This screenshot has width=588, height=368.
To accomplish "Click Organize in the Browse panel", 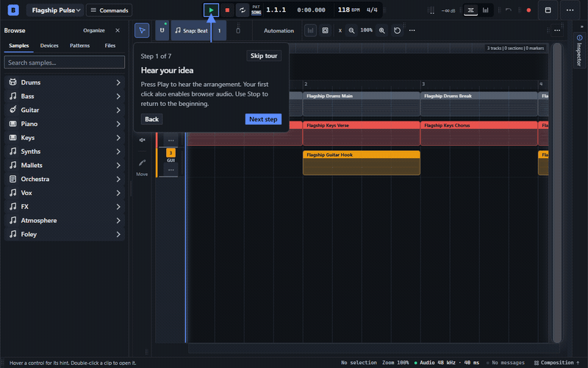I will pyautogui.click(x=94, y=30).
